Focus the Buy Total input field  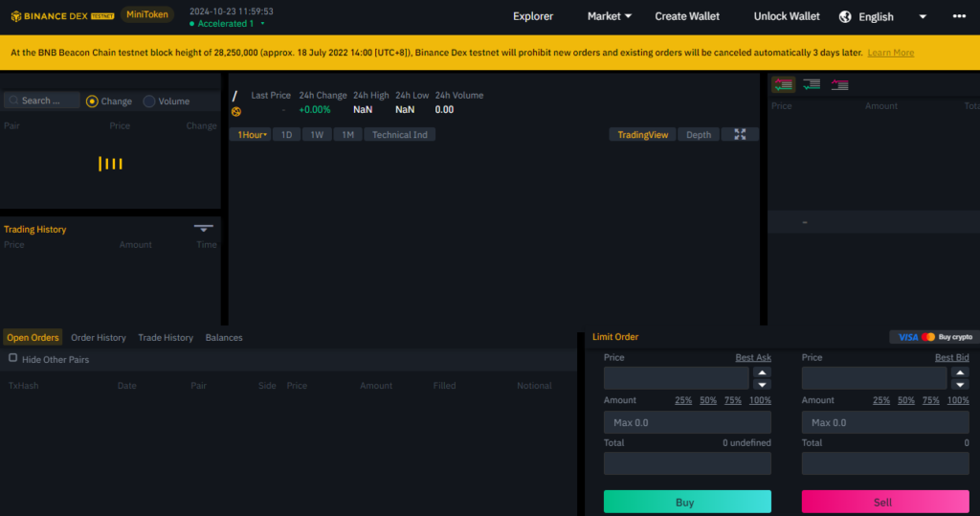click(x=687, y=463)
